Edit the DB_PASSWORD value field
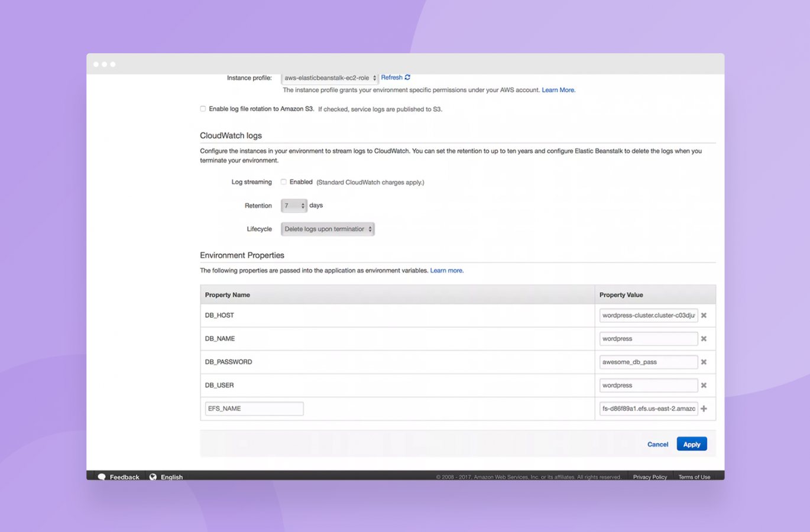 coord(649,362)
